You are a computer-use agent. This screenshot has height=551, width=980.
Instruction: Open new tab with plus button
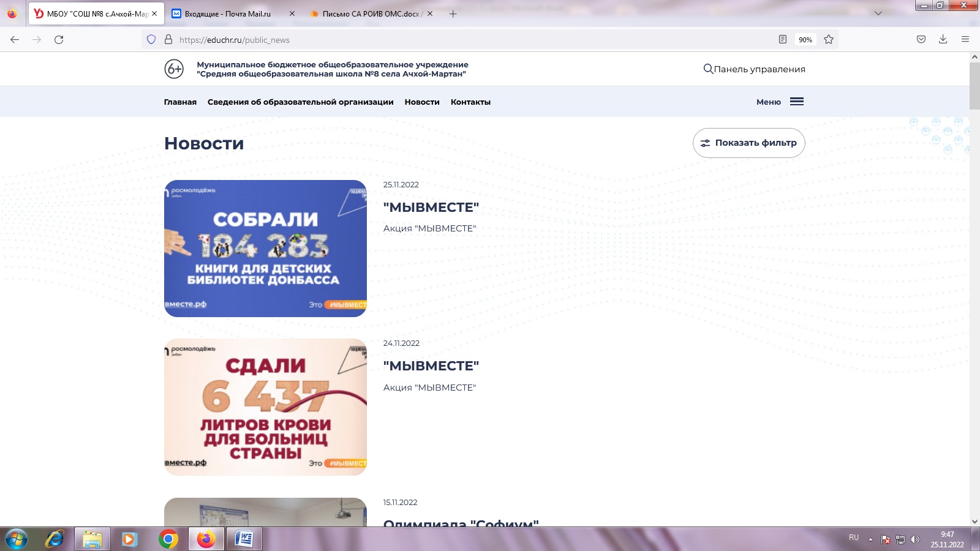(x=453, y=13)
